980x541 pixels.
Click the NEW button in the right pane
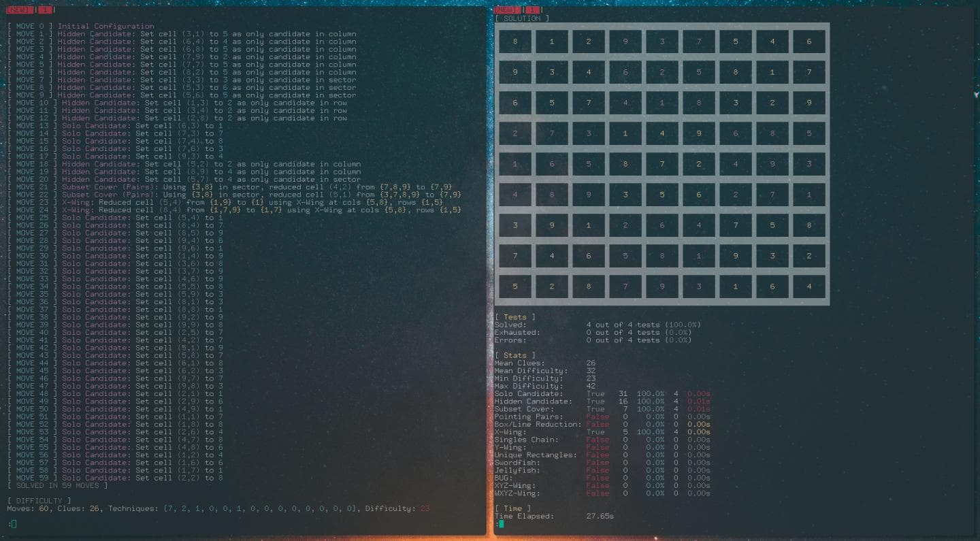(x=506, y=10)
